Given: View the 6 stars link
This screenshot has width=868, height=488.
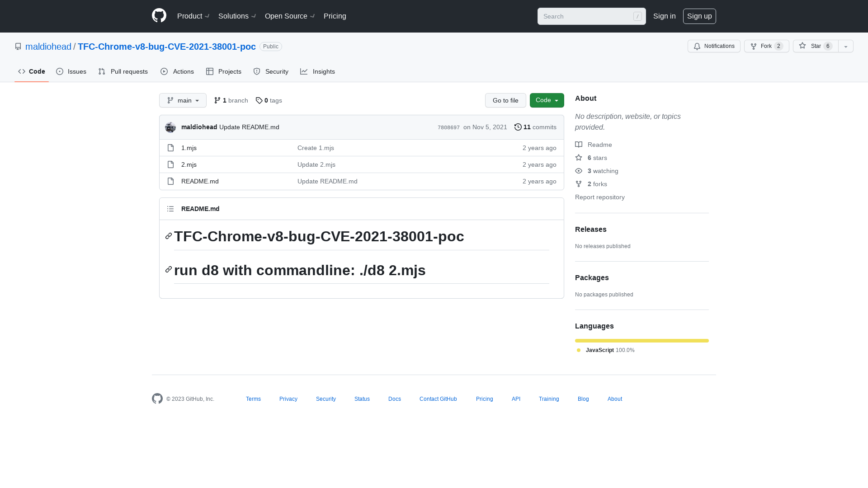Looking at the screenshot, I should 591,158.
